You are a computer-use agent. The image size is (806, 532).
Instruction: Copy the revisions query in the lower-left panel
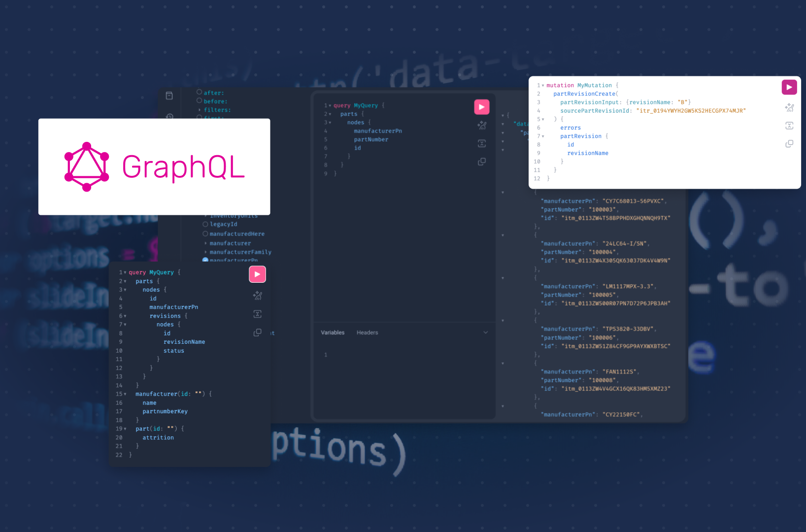pos(257,332)
